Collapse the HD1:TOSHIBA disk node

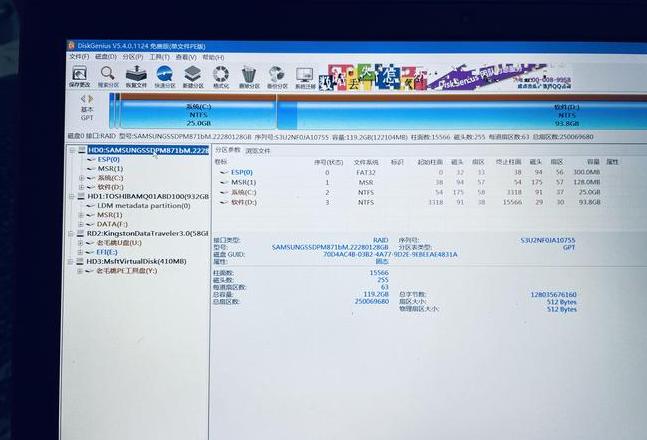(x=71, y=196)
